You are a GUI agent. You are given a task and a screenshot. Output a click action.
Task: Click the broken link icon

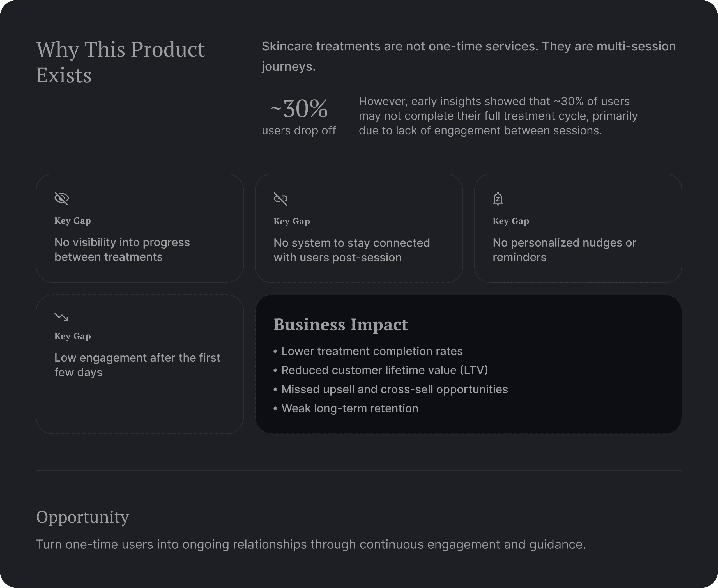pyautogui.click(x=280, y=199)
